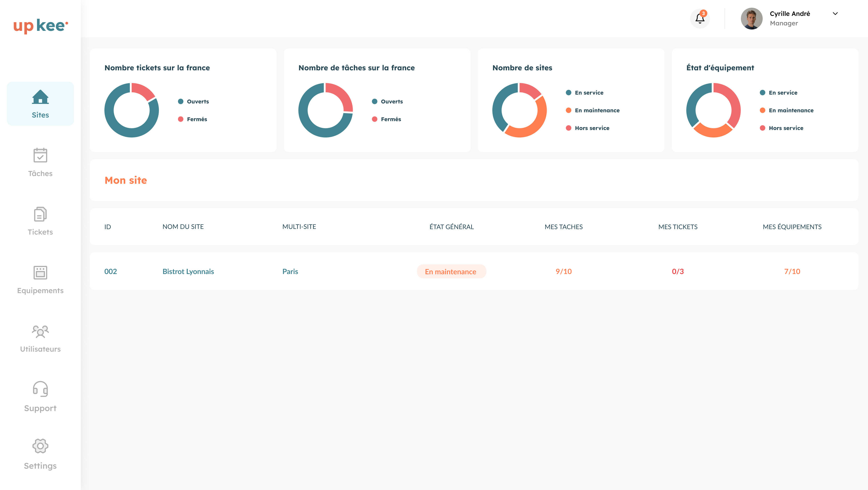This screenshot has height=490, width=868.
Task: Open Tâches calendar icon in sidebar
Action: 40,155
